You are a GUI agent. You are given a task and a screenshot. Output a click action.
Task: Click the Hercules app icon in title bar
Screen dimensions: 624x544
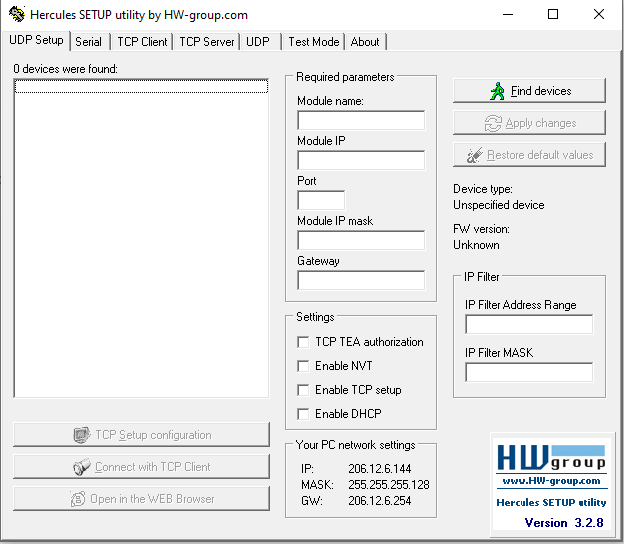[17, 14]
